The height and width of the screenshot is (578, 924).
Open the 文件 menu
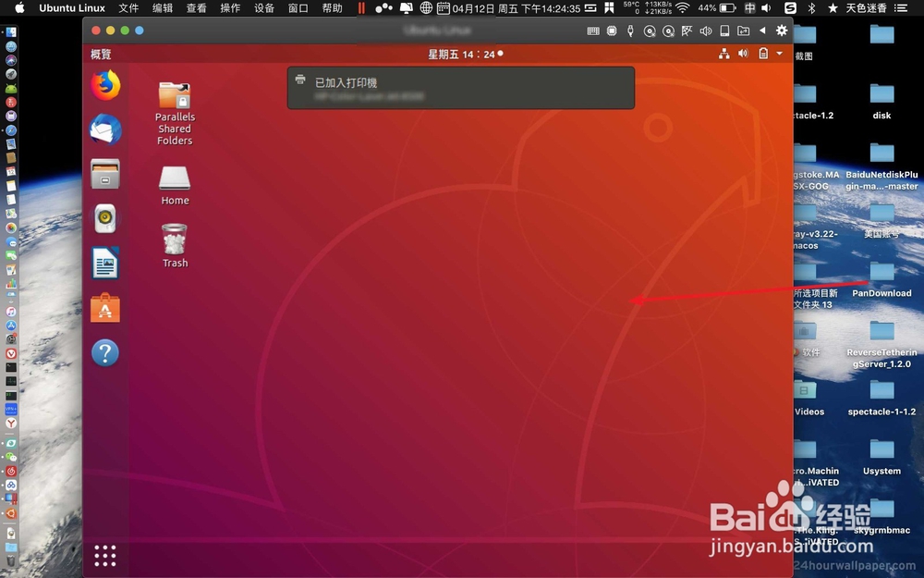pos(128,7)
